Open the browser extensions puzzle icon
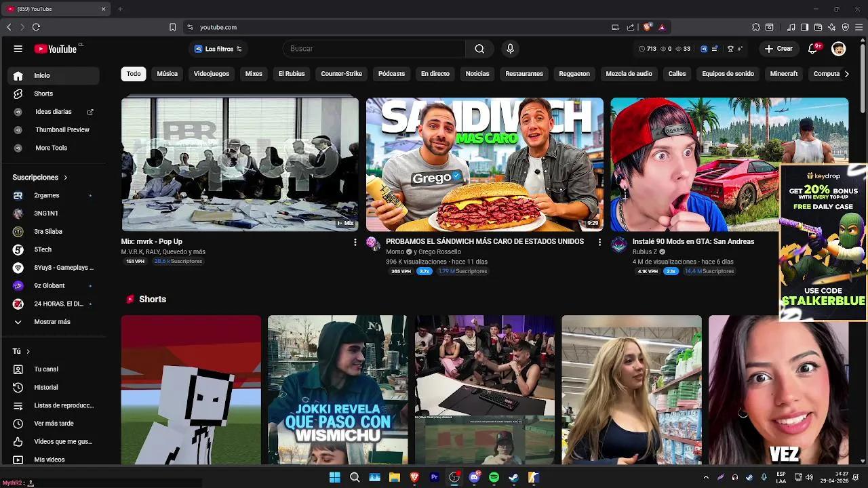This screenshot has width=868, height=488. pos(756,27)
